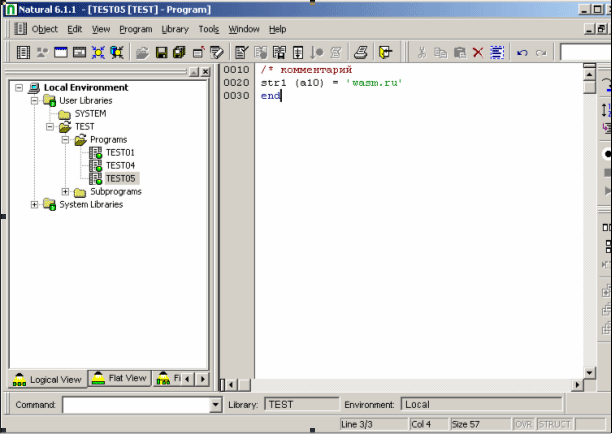Click the Print toolbar icon
The height and width of the screenshot is (434, 612).
363,52
